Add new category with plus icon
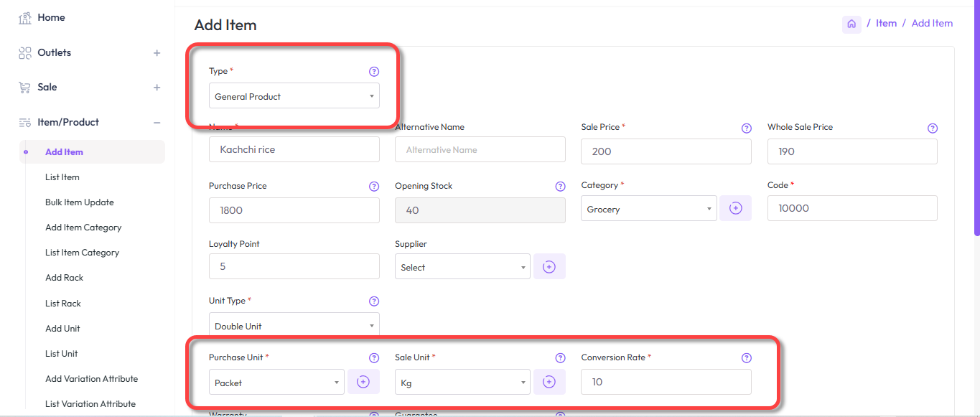 [735, 208]
